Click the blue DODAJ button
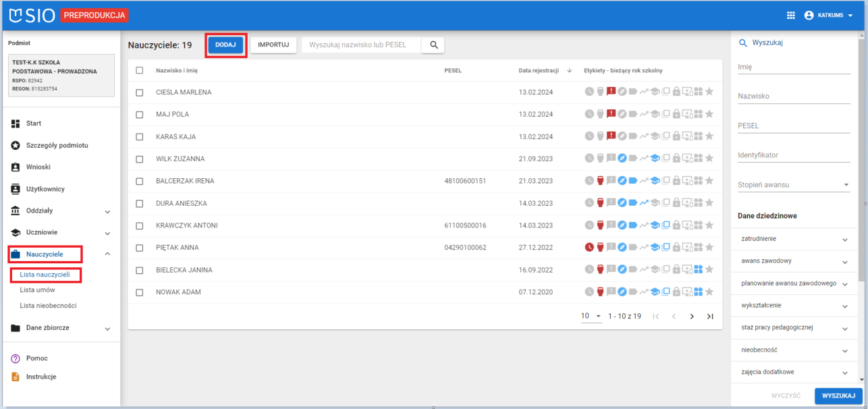This screenshot has width=868, height=409. [x=225, y=45]
